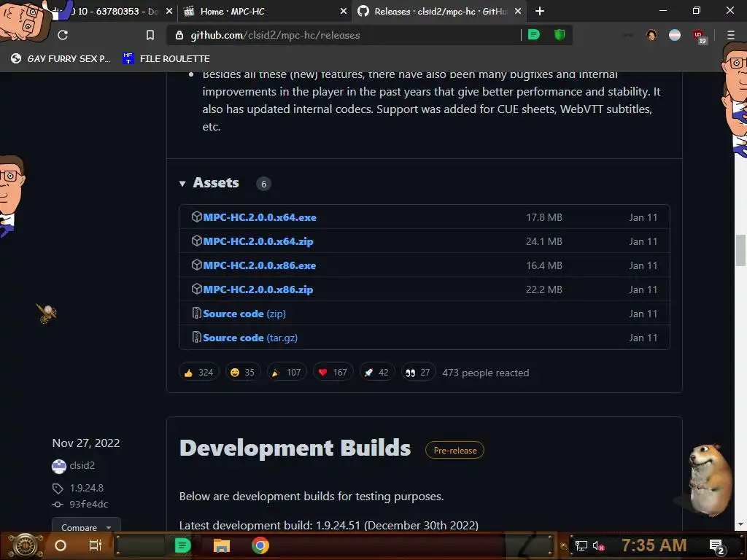Open the Start menu steampunk button
The image size is (747, 560).
click(x=26, y=545)
